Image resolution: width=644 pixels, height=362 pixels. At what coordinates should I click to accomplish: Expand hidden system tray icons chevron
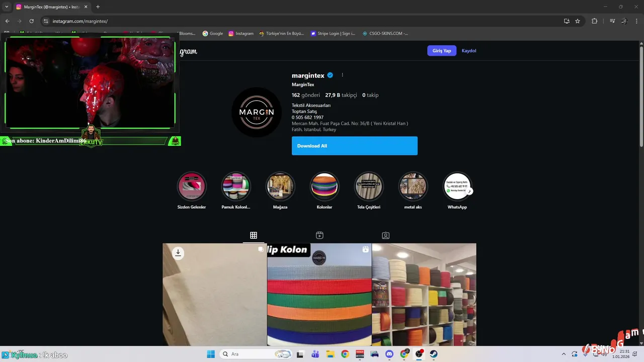click(x=563, y=354)
